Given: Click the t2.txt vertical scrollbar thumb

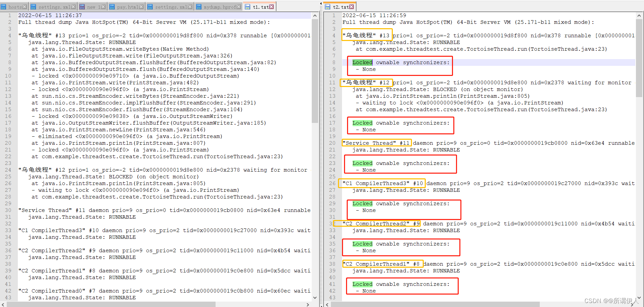Looking at the screenshot, I should [639, 58].
